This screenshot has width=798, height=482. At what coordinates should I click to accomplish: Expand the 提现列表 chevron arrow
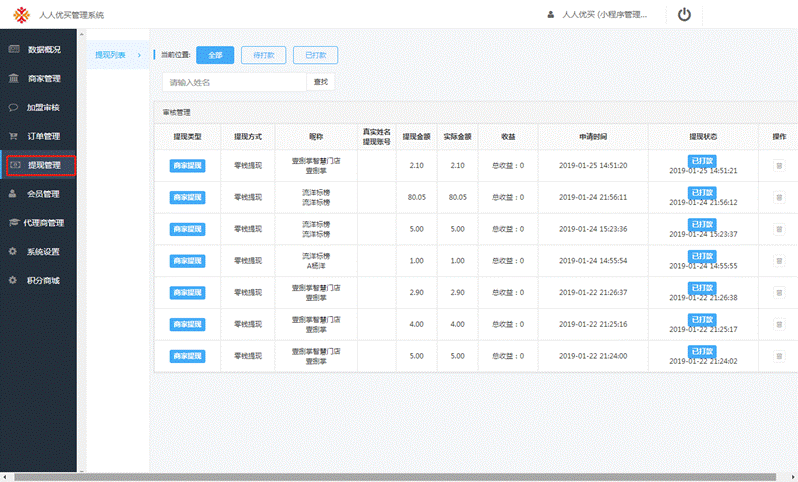point(139,55)
